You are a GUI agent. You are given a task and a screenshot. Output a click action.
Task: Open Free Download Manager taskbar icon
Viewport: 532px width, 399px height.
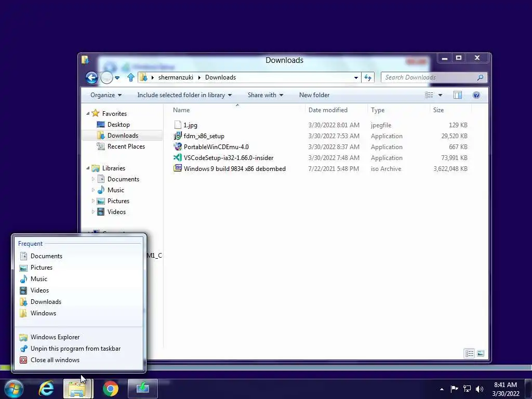[x=143, y=389]
